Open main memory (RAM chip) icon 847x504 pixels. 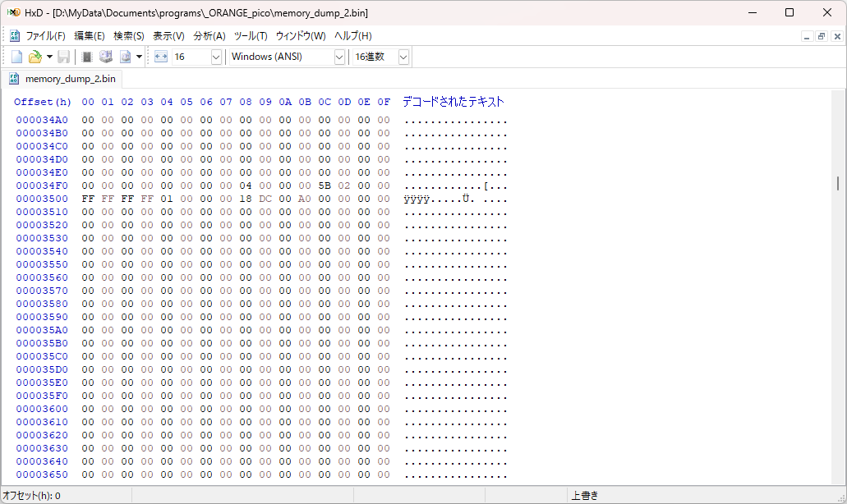87,57
